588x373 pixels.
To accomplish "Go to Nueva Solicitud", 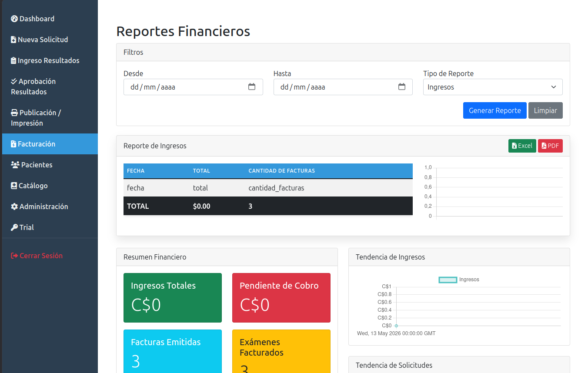I will [50, 40].
